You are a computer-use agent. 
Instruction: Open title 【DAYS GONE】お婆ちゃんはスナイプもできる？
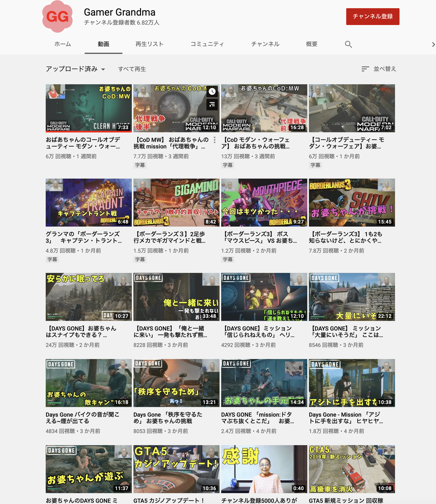pos(81,332)
